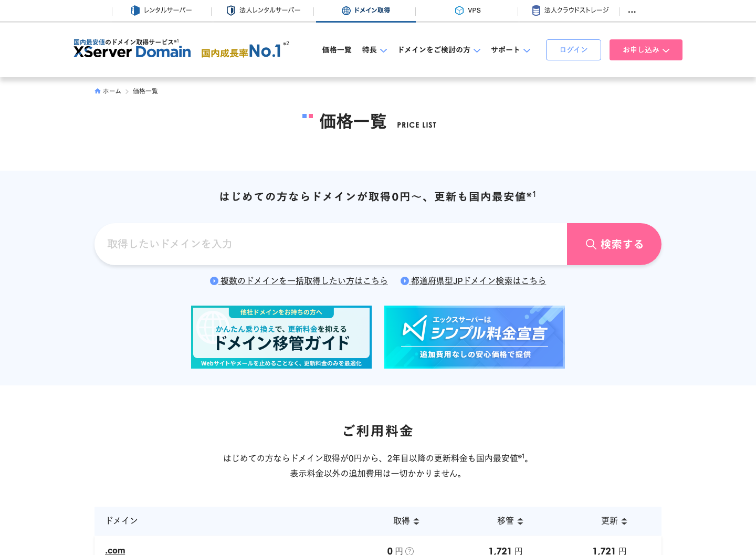
Task: Open the 都道府県型JPドメイン検索 link
Action: point(473,281)
